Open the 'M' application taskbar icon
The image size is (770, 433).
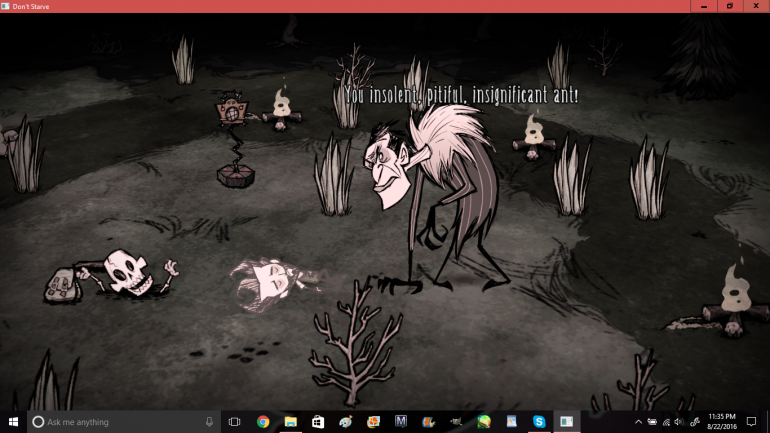pyautogui.click(x=401, y=422)
